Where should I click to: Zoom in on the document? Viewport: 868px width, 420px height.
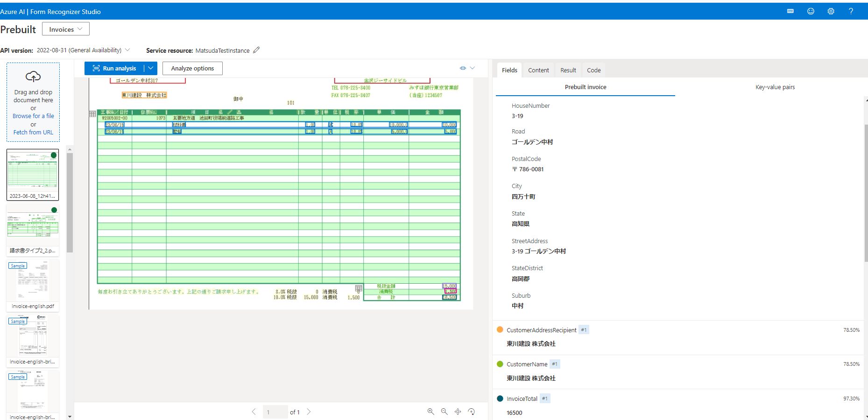point(430,412)
